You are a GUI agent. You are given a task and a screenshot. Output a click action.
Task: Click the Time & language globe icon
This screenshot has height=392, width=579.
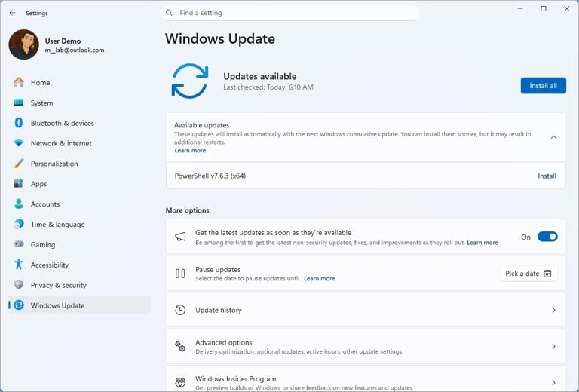pyautogui.click(x=18, y=224)
